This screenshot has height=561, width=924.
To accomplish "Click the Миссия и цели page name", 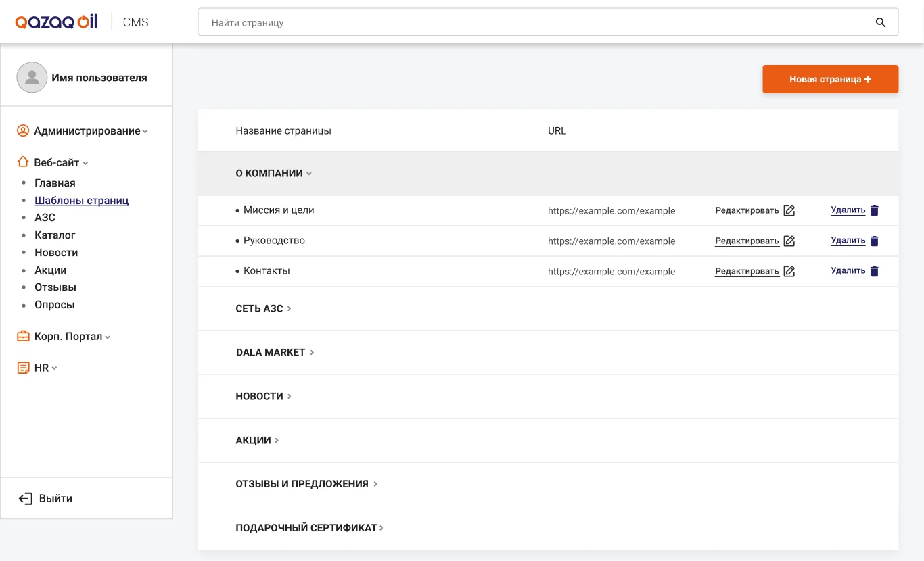I will click(x=279, y=210).
